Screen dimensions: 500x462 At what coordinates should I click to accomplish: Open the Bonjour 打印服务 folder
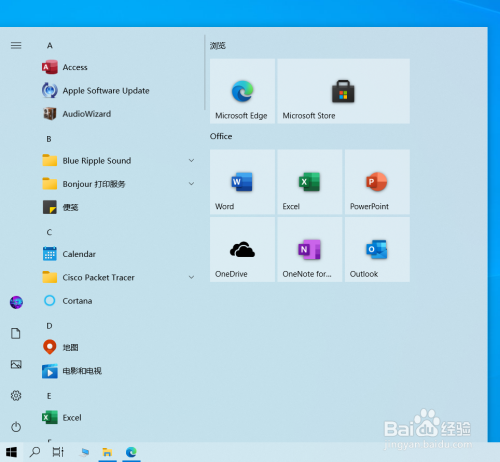pos(117,184)
